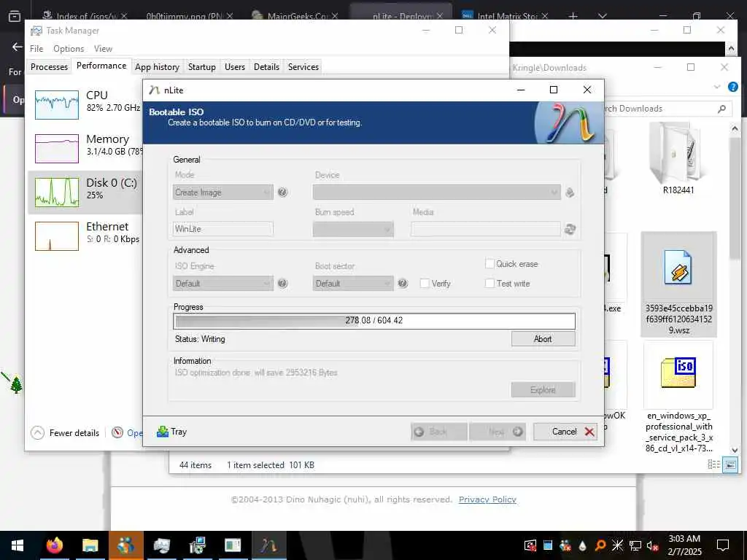Click the Task Manager taskbar icon
Image resolution: width=747 pixels, height=560 pixels.
point(161,545)
